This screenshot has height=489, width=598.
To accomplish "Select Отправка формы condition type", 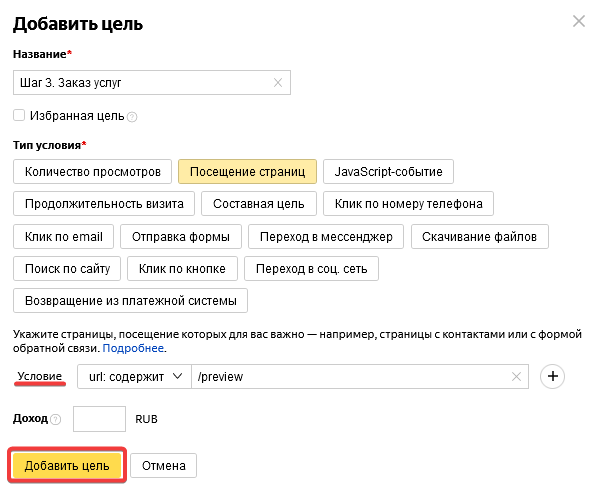I will [181, 236].
